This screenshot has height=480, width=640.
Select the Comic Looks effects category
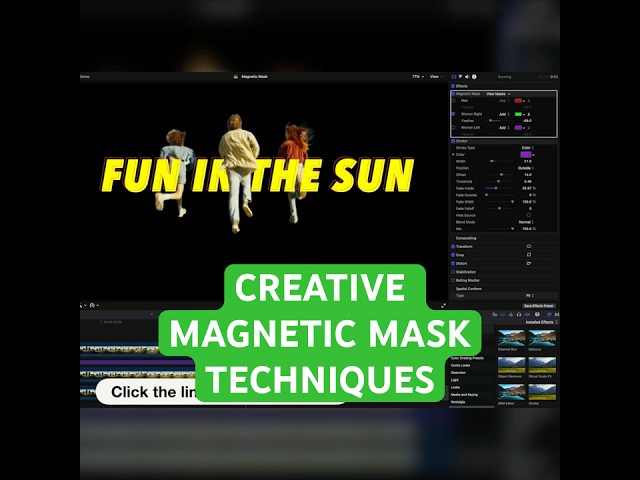(x=460, y=365)
